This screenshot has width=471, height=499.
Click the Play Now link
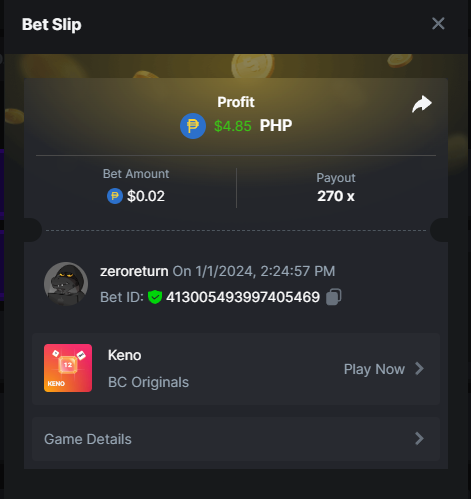coord(374,369)
